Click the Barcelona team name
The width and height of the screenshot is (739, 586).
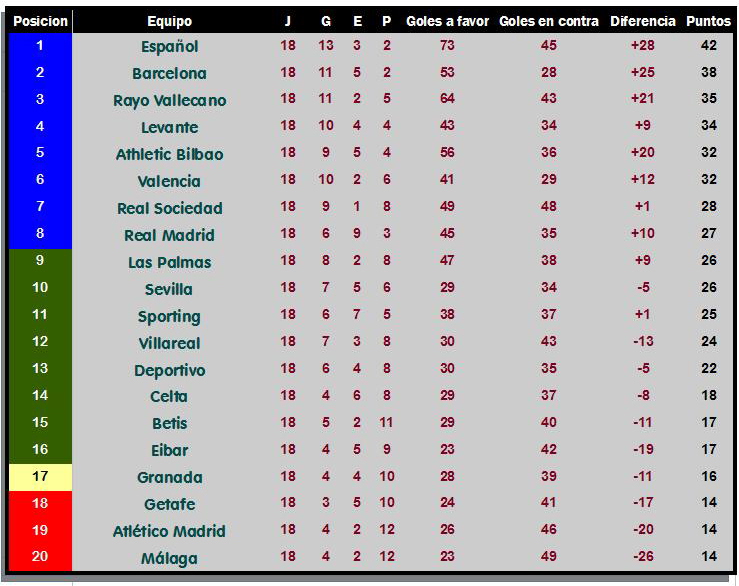click(x=169, y=73)
